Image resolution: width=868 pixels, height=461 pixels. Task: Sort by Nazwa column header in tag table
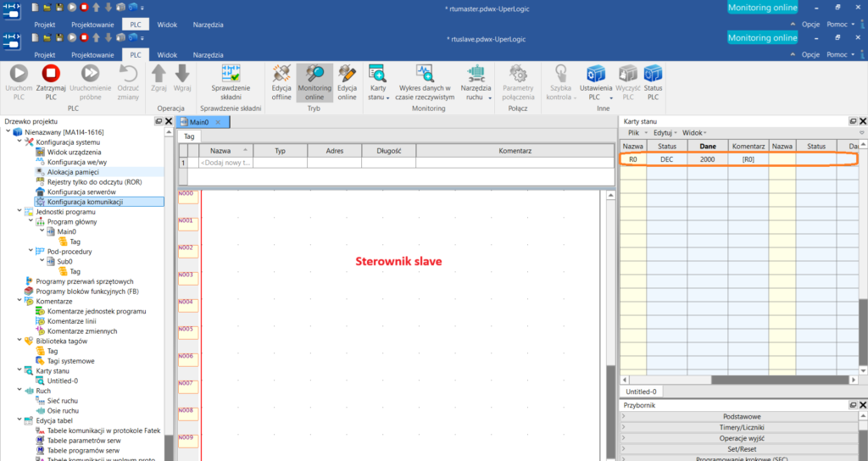(225, 151)
